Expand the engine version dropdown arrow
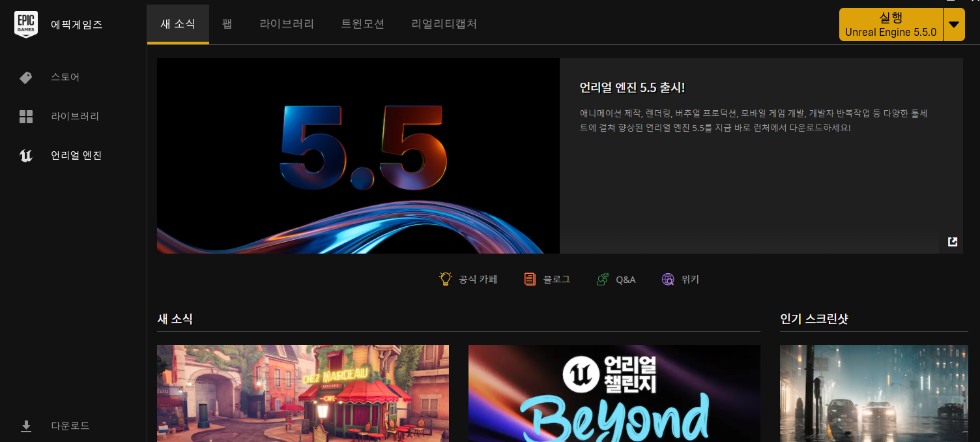The height and width of the screenshot is (442, 980). click(x=954, y=25)
